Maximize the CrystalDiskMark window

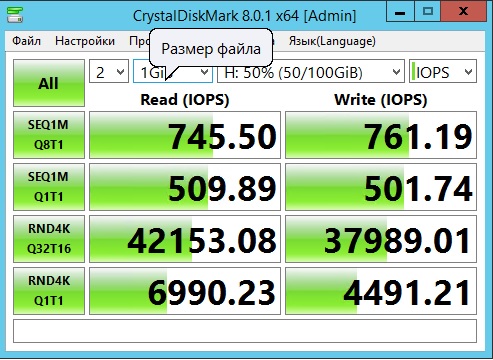click(428, 11)
